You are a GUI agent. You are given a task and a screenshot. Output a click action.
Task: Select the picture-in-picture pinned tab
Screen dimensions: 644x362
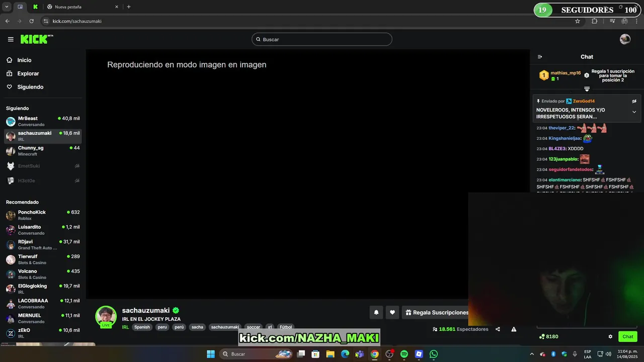coord(20,7)
